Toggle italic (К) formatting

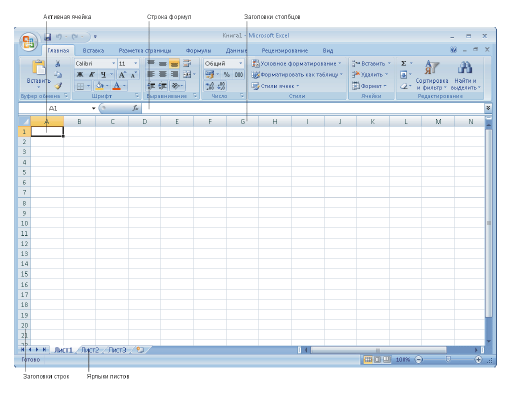tap(92, 75)
